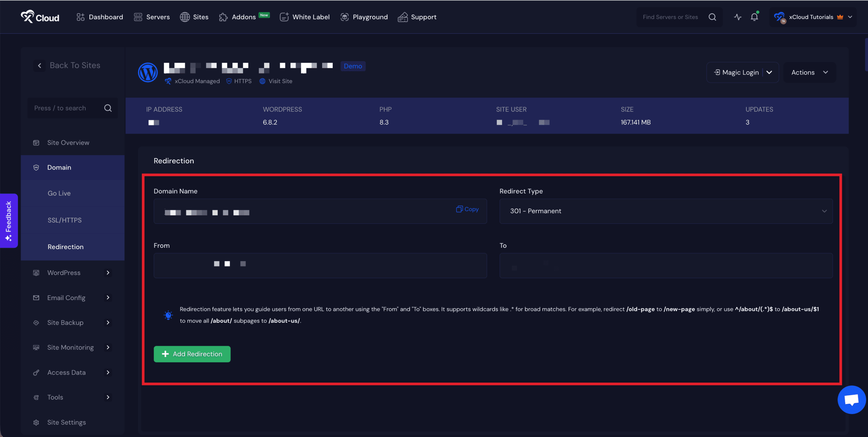Click the From input field
868x437 pixels.
pyautogui.click(x=320, y=265)
